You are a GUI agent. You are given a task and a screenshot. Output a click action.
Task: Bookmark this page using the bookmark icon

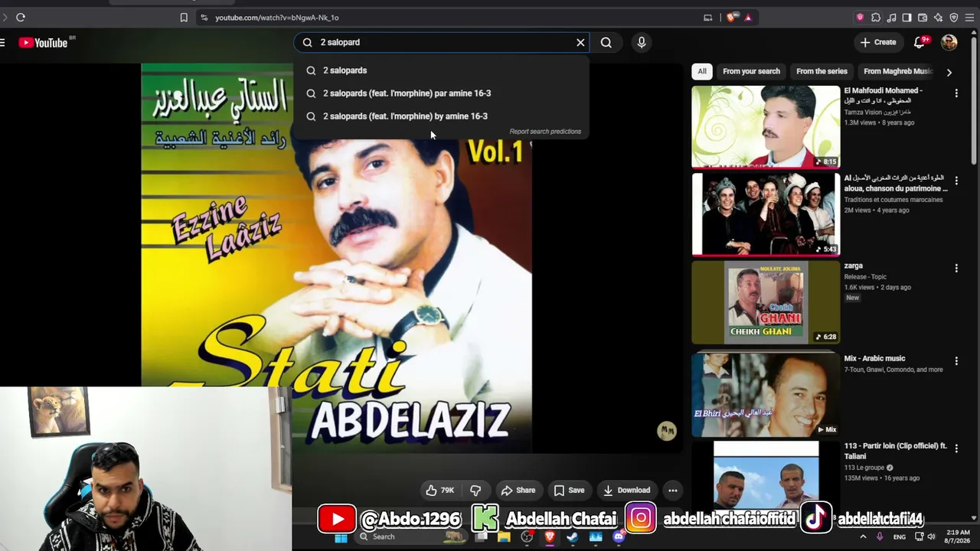184,18
